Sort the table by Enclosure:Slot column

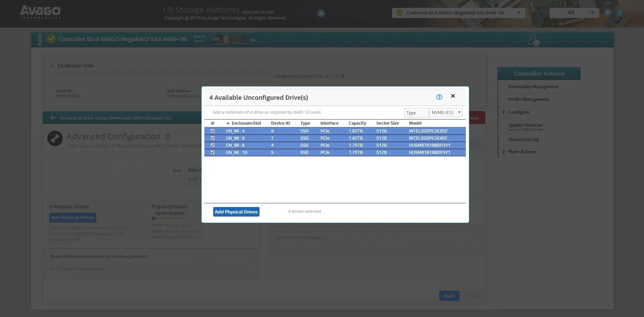(x=246, y=123)
